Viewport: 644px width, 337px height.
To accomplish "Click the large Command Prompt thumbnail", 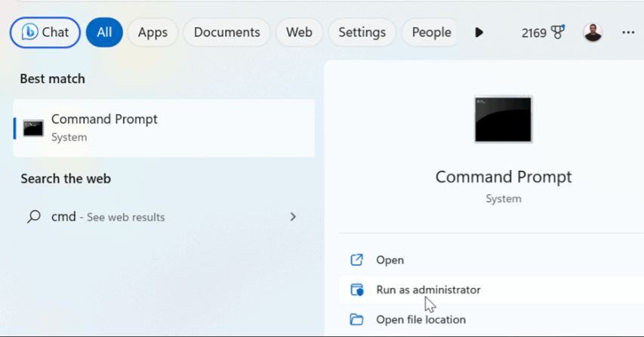I will point(503,119).
